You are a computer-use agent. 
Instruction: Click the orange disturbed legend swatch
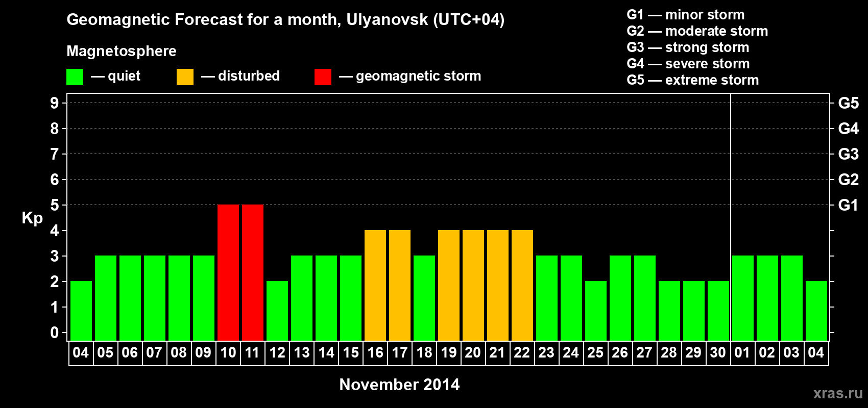pos(185,77)
